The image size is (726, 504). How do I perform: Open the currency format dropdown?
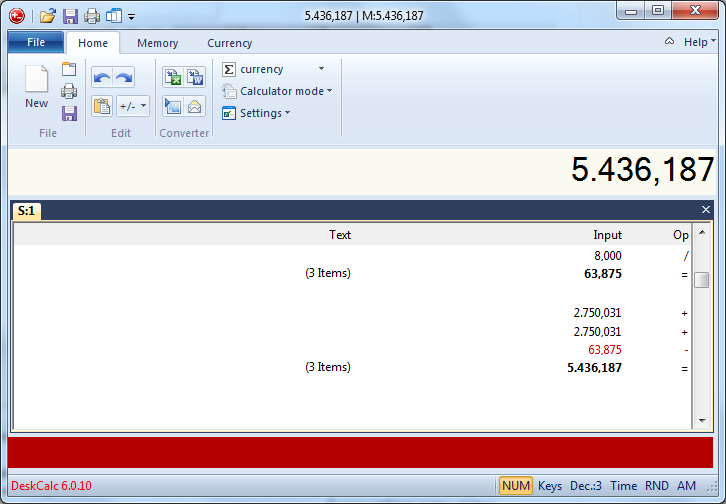coord(321,68)
